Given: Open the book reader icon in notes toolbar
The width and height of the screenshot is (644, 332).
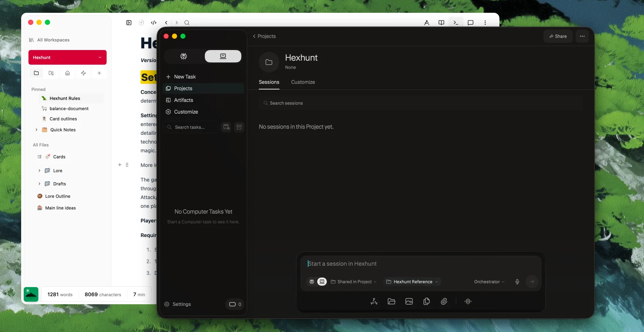Looking at the screenshot, I should click(441, 23).
